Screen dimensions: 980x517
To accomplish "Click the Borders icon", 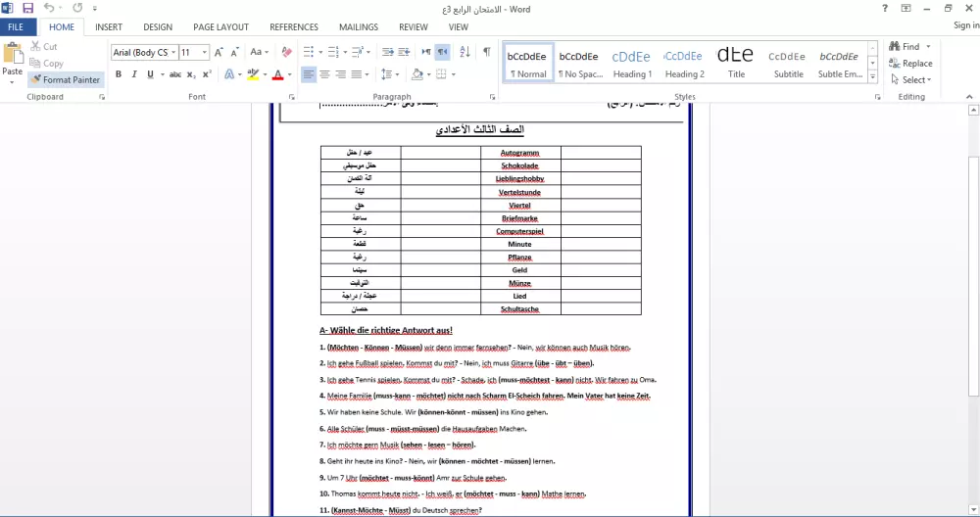I will pyautogui.click(x=441, y=74).
